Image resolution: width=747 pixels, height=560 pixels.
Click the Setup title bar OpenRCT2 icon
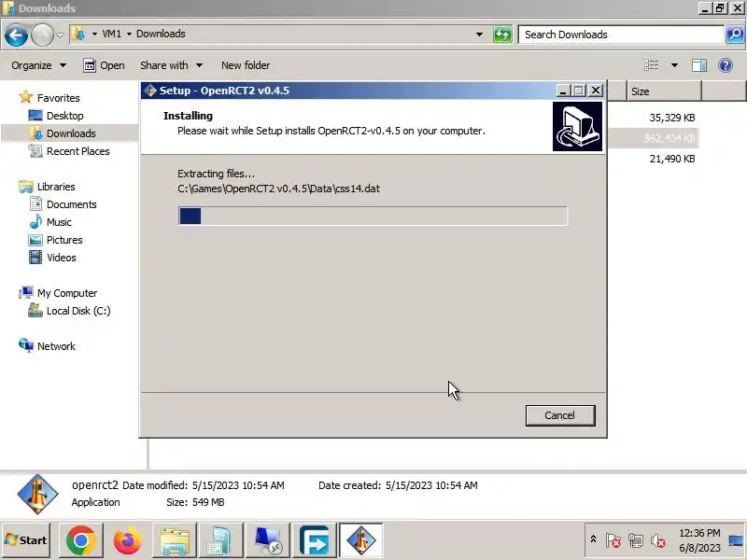(150, 91)
